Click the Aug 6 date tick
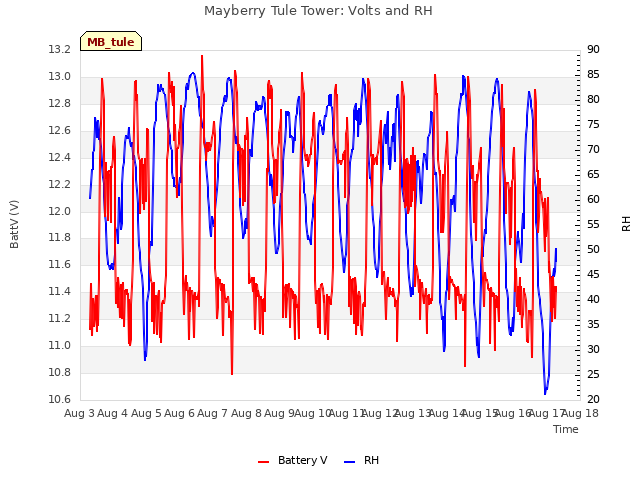The width and height of the screenshot is (640, 480). click(179, 413)
